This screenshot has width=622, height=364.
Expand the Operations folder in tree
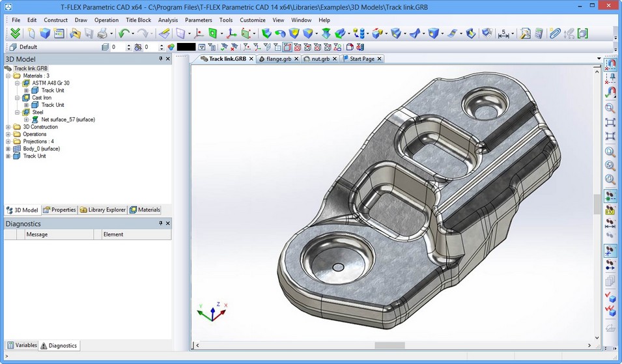(x=8, y=134)
